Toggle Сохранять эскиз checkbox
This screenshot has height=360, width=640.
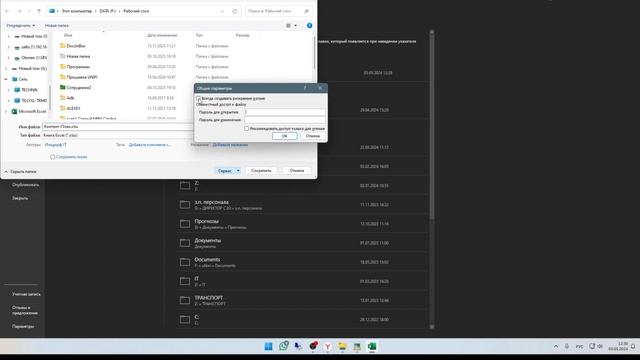click(53, 157)
